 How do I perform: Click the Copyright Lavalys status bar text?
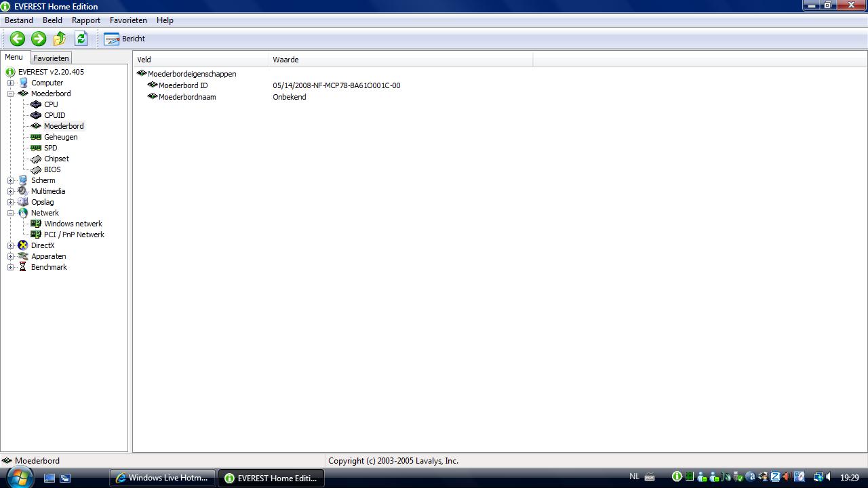click(393, 461)
